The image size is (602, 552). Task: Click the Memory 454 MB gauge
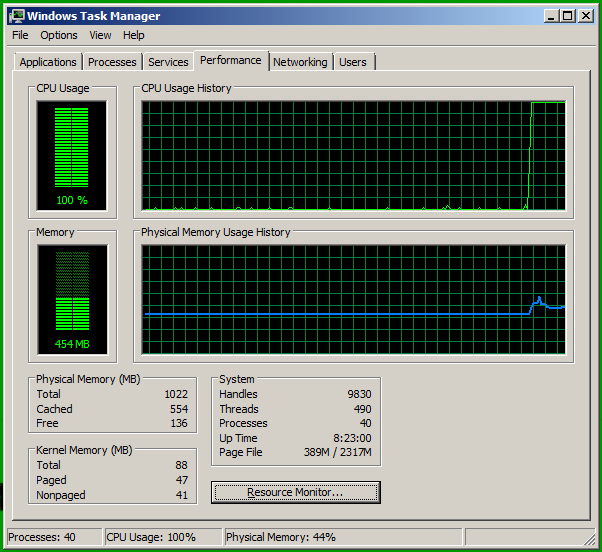(x=72, y=300)
